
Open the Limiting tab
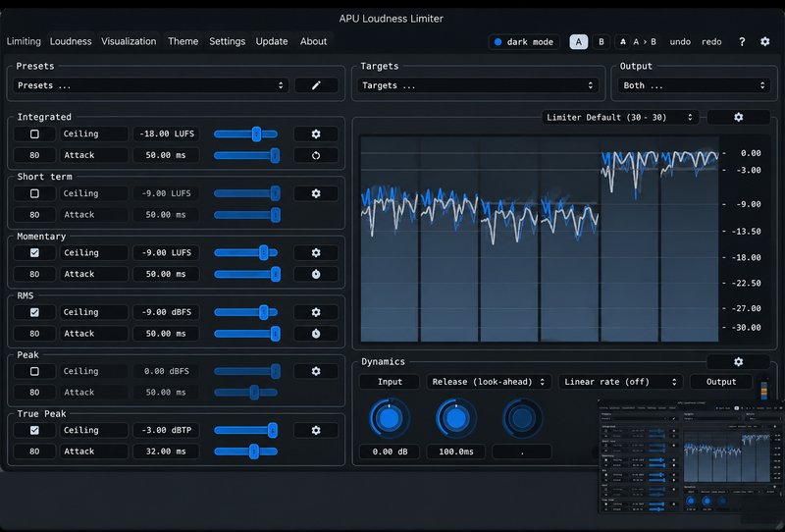click(24, 41)
